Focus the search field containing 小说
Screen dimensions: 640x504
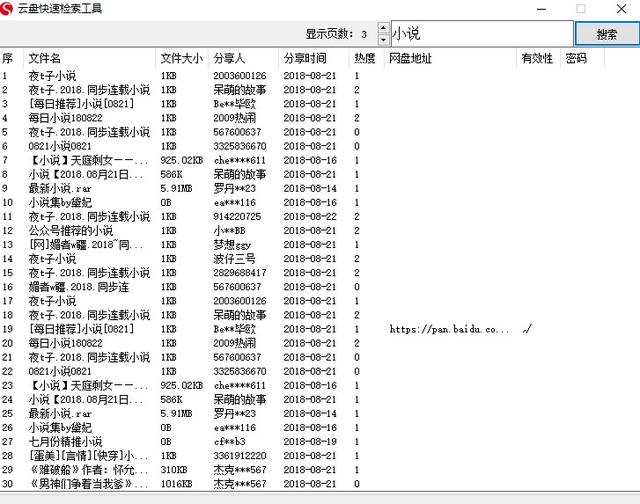click(482, 33)
